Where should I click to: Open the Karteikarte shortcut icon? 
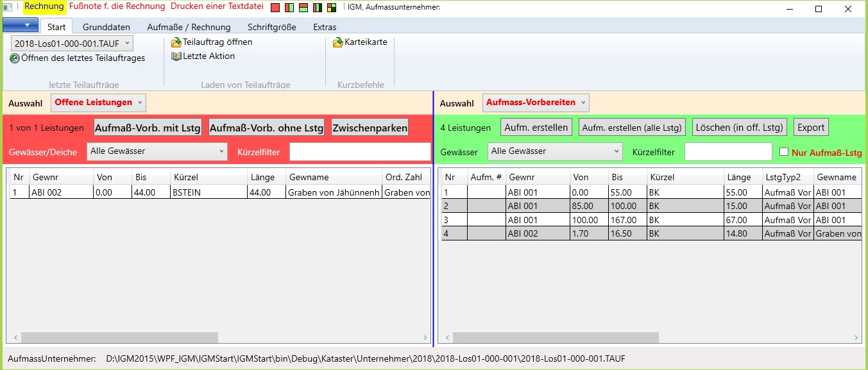[338, 42]
